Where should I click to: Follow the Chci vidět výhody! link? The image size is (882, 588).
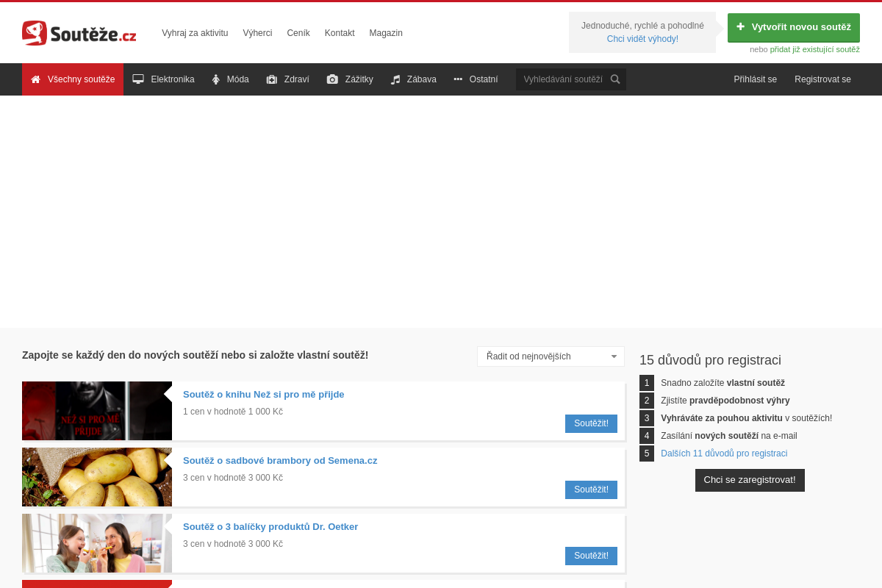click(642, 39)
